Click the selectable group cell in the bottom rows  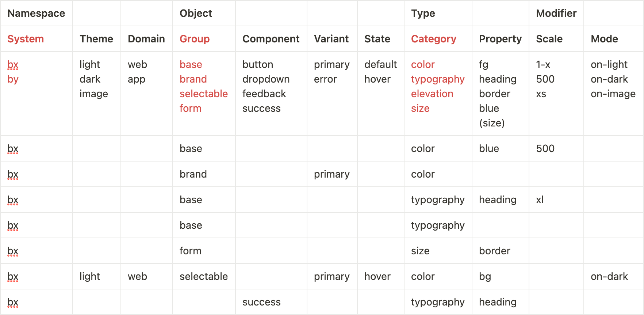pyautogui.click(x=204, y=276)
